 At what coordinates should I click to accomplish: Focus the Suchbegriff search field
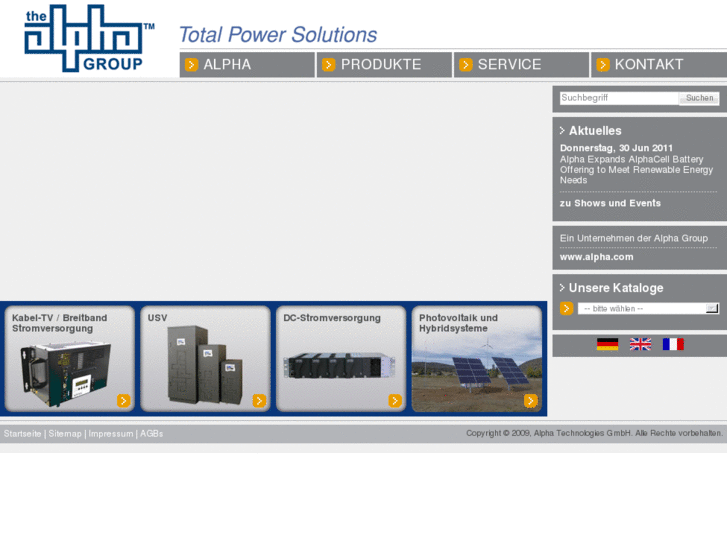tap(619, 98)
